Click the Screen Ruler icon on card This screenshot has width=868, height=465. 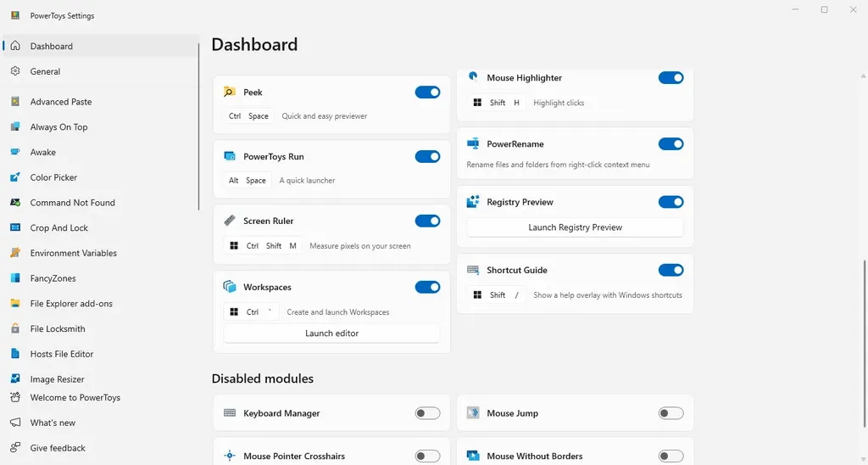point(229,221)
